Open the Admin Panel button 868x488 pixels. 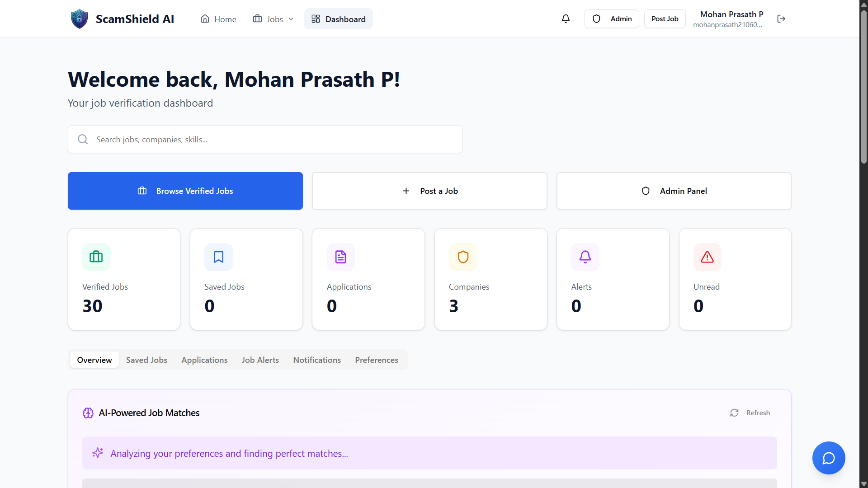pyautogui.click(x=674, y=191)
